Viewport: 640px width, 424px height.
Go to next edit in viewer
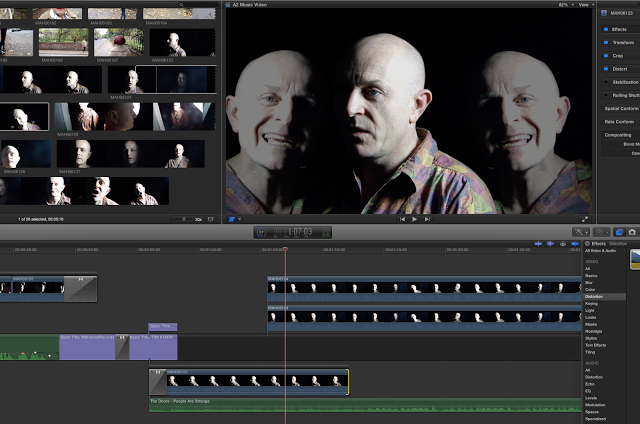(427, 219)
